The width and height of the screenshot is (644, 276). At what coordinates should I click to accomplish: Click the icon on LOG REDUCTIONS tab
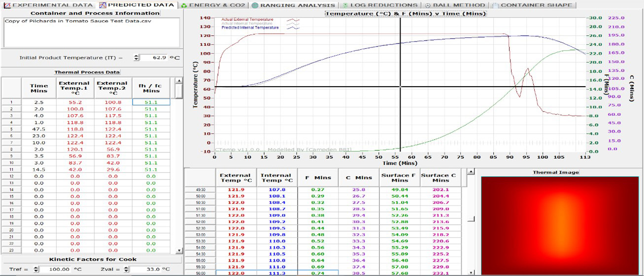[345, 5]
